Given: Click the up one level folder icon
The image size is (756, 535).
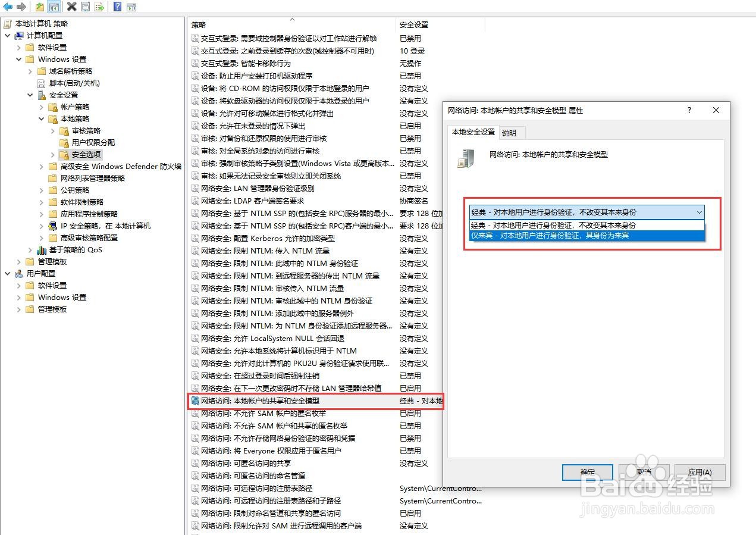Looking at the screenshot, I should pyautogui.click(x=39, y=7).
